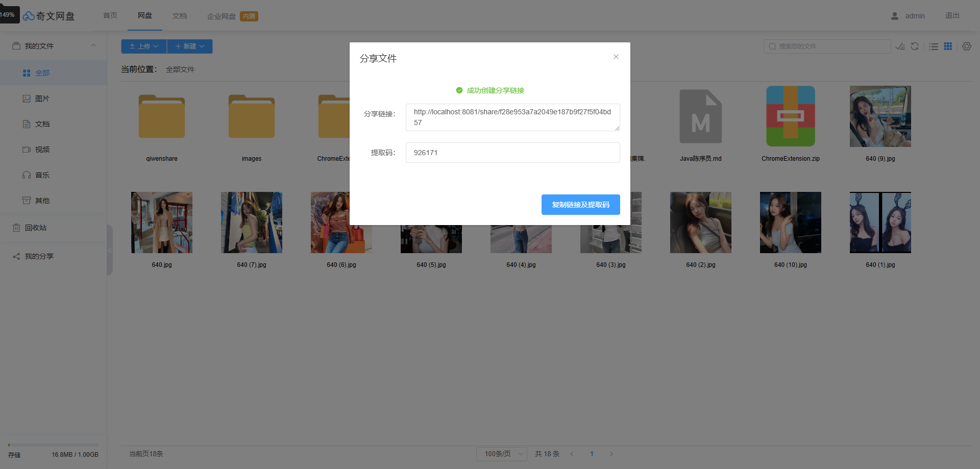This screenshot has width=980, height=469.
Task: Switch to the 首页 top tab
Action: 110,16
